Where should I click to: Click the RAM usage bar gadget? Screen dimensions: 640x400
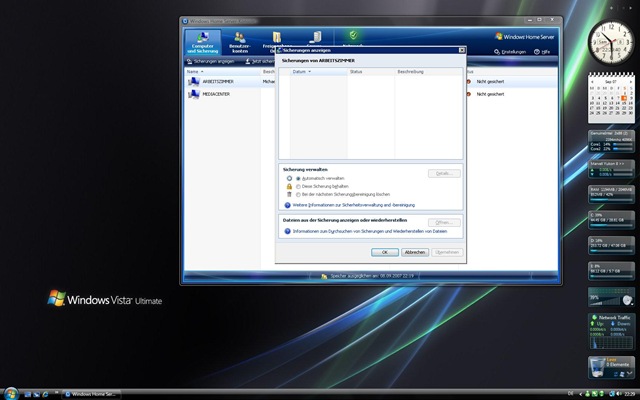click(611, 194)
